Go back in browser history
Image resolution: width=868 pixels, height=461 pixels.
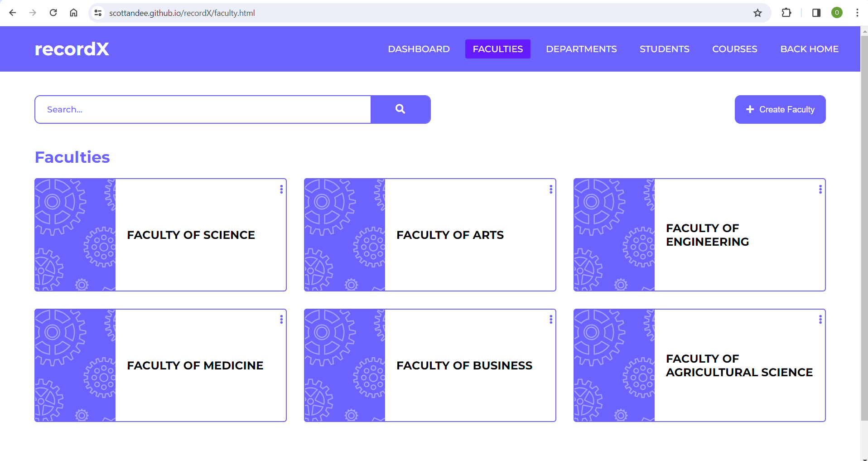pos(13,13)
